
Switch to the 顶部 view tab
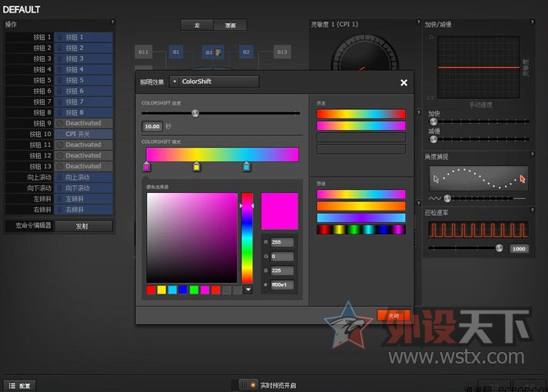pyautogui.click(x=230, y=25)
